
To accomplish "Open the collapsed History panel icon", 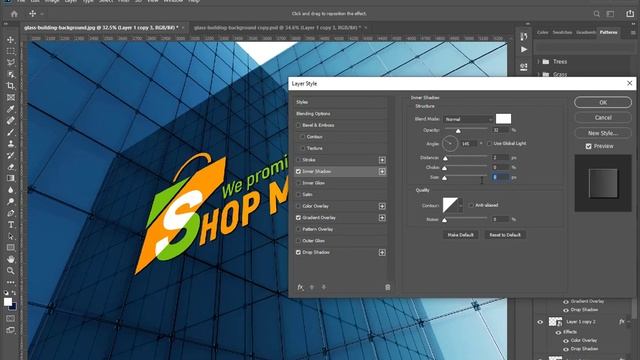I will tap(524, 37).
